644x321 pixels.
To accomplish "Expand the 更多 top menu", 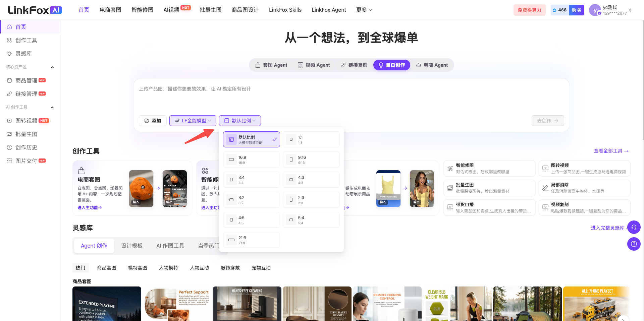I will tap(364, 10).
